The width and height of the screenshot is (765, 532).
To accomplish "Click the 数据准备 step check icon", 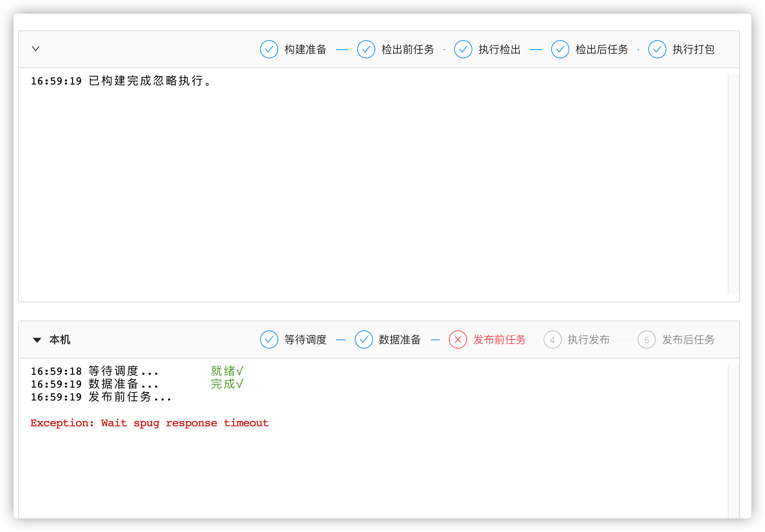I will (364, 340).
